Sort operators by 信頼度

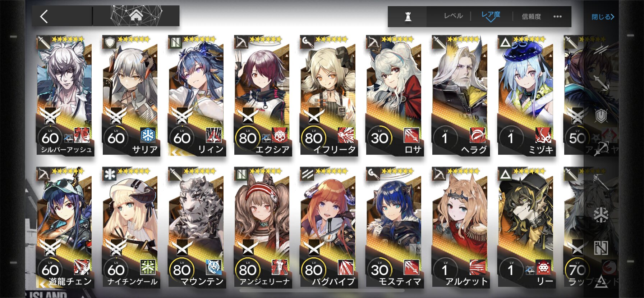coord(531,17)
